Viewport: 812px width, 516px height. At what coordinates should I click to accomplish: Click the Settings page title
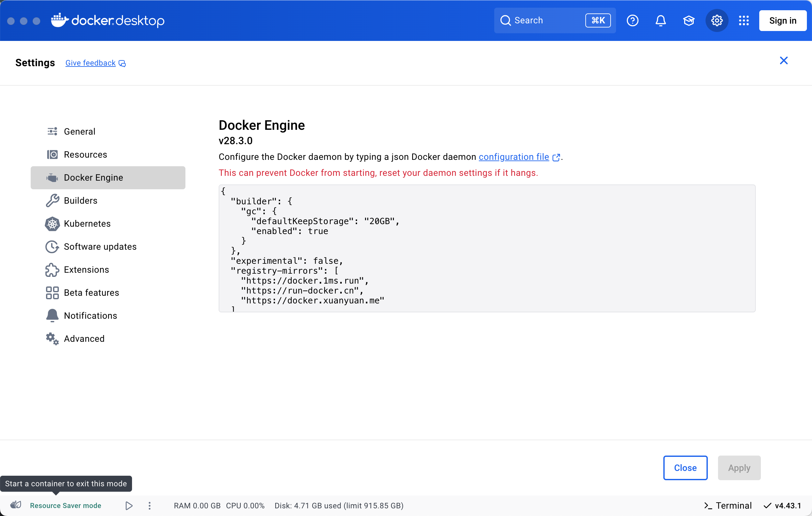coord(35,63)
